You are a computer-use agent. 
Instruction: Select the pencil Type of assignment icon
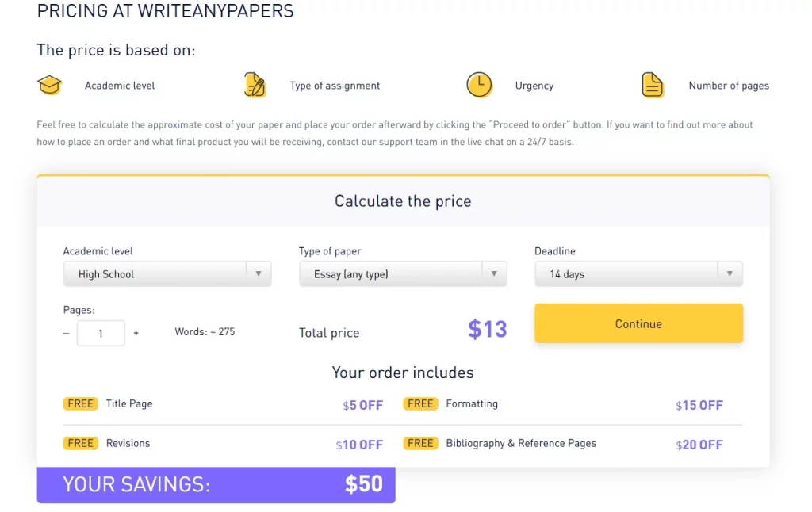tap(254, 85)
